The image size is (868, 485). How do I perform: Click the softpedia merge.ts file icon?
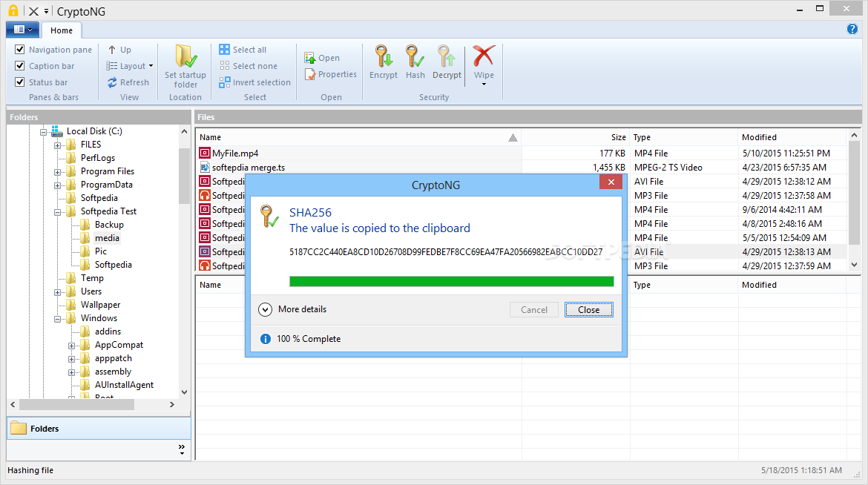pos(205,167)
